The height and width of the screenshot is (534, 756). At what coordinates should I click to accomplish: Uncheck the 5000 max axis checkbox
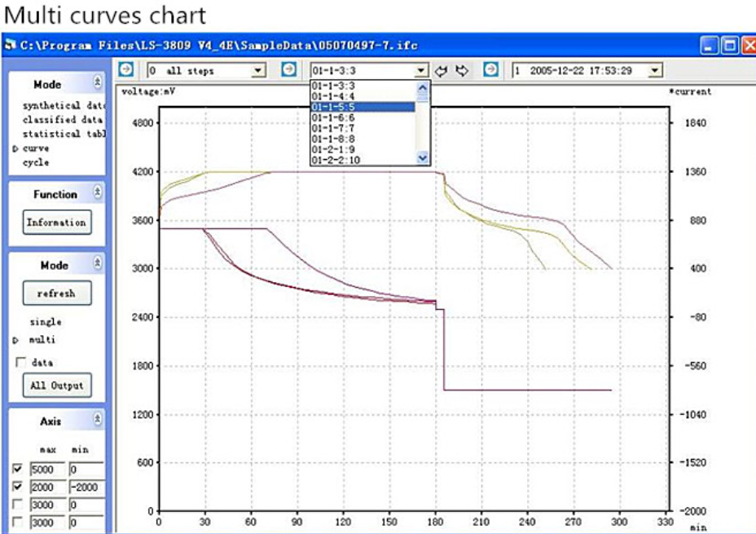click(x=20, y=470)
